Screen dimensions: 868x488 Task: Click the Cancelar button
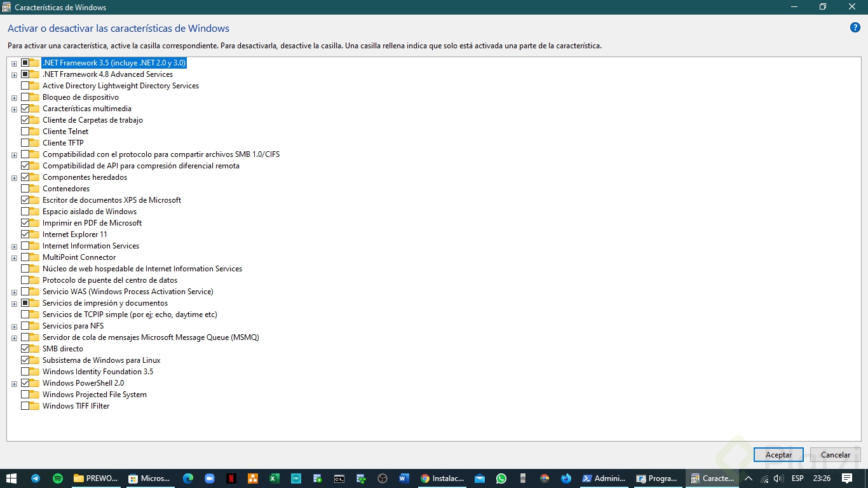tap(836, 455)
